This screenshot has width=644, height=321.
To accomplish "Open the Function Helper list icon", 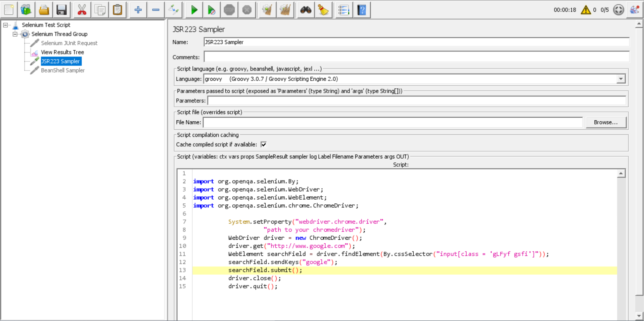I will (344, 10).
